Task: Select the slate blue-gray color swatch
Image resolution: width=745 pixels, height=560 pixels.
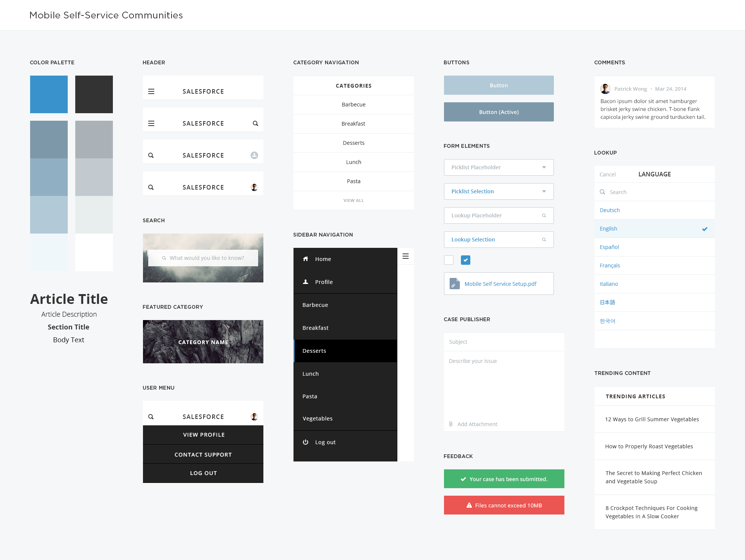Action: pos(49,140)
